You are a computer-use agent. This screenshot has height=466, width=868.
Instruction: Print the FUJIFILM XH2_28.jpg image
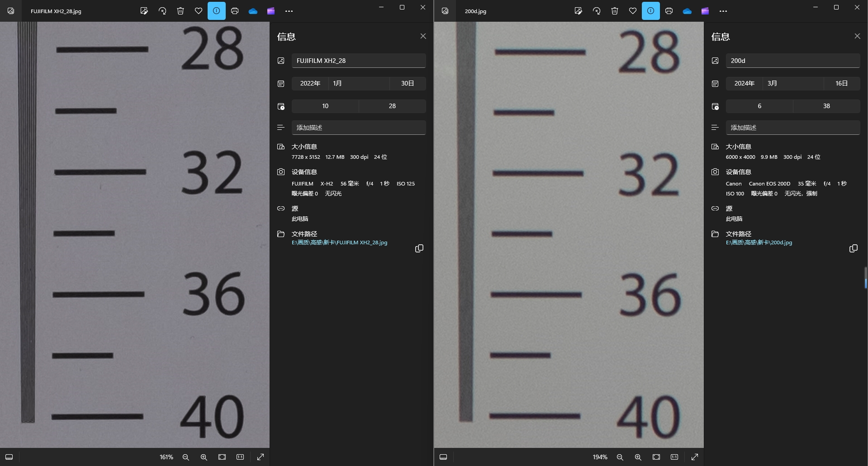pos(235,11)
